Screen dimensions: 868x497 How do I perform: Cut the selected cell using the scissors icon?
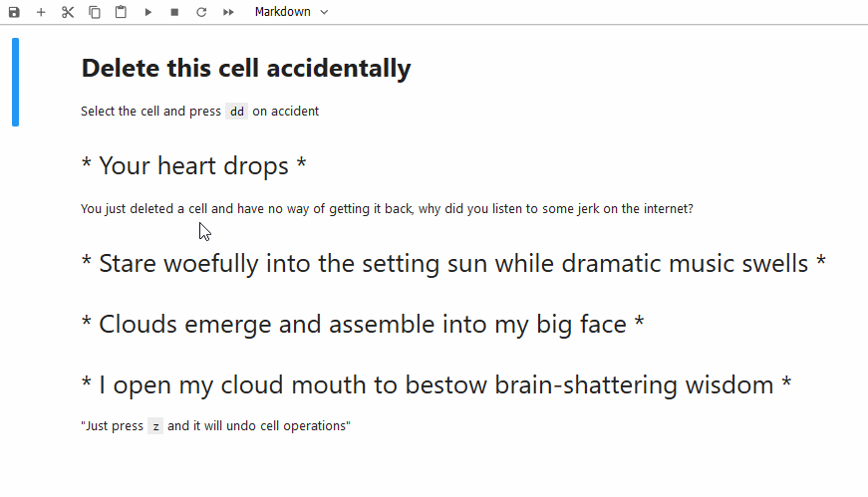click(x=68, y=12)
